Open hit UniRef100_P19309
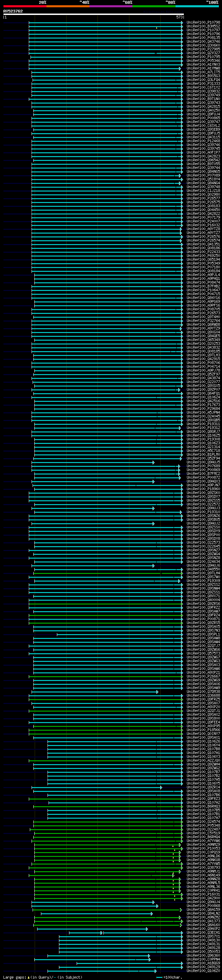This screenshot has width=222, height=980. point(203,581)
